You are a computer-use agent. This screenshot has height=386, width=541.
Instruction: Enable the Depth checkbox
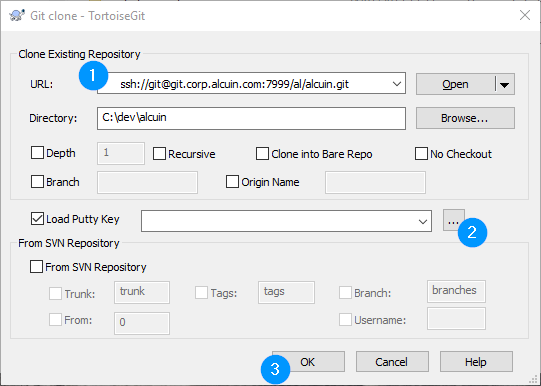click(x=37, y=153)
